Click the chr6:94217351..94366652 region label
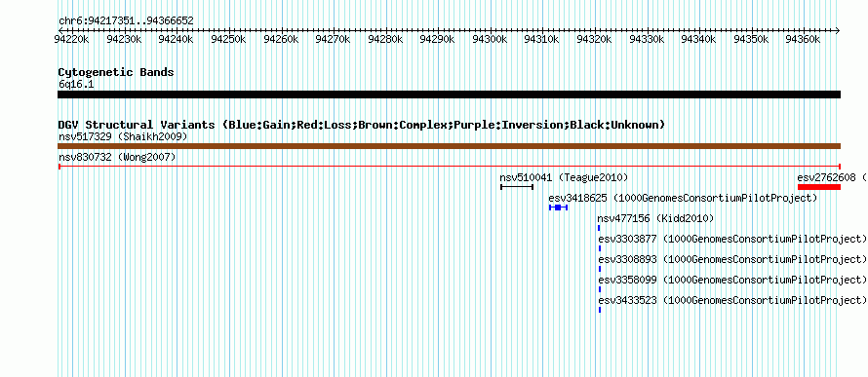 (x=126, y=21)
